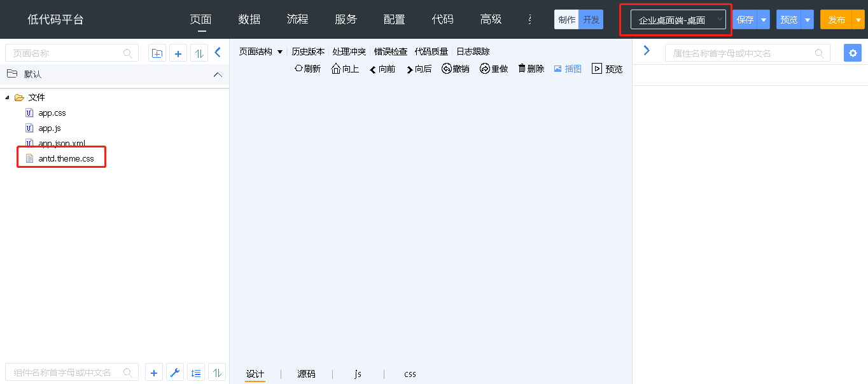Click the line-spacing list icon at bottom left
Image resolution: width=868 pixels, height=384 pixels.
pyautogui.click(x=196, y=373)
